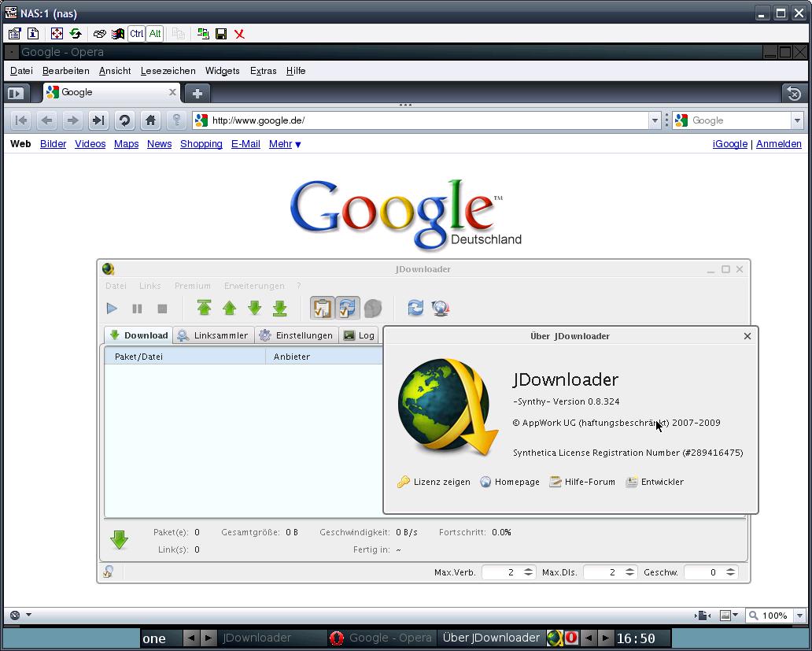The image size is (812, 651).
Task: Click JDownloader update globe icon
Action: click(440, 308)
